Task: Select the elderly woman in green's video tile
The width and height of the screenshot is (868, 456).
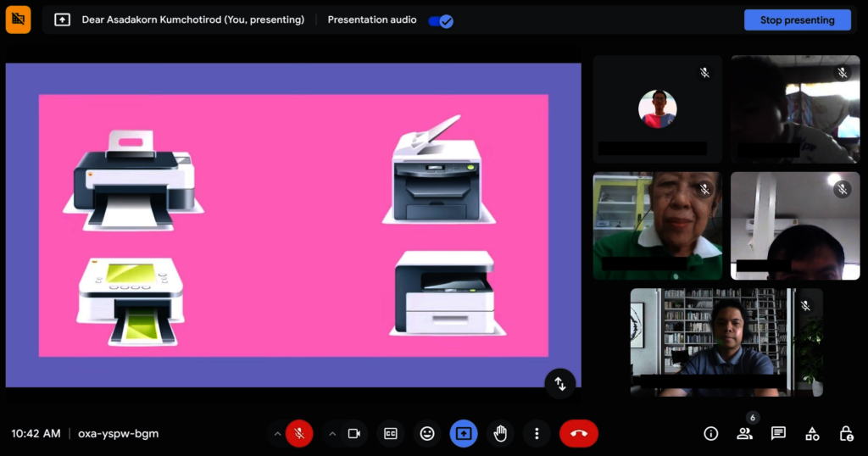Action: 657,225
